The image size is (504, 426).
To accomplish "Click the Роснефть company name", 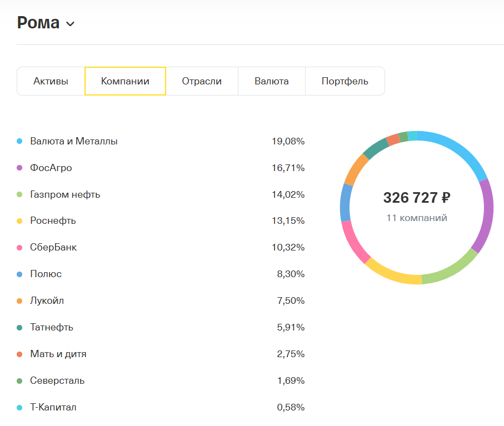I will pyautogui.click(x=53, y=220).
